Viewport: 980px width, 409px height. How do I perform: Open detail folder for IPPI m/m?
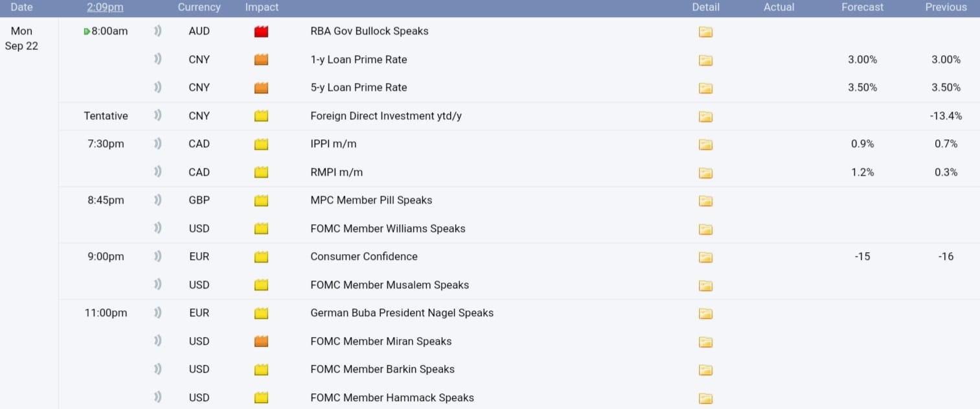click(x=705, y=144)
